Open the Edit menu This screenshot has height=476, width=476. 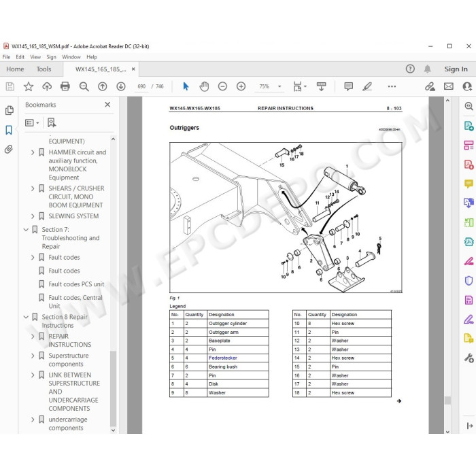click(20, 56)
